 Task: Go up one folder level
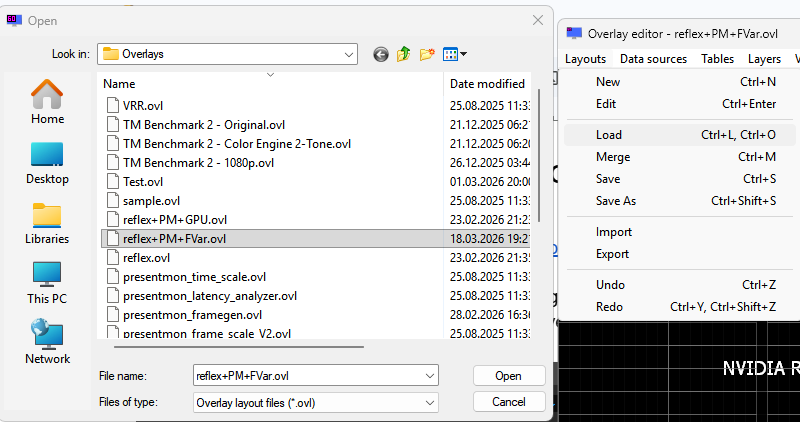pyautogui.click(x=404, y=54)
